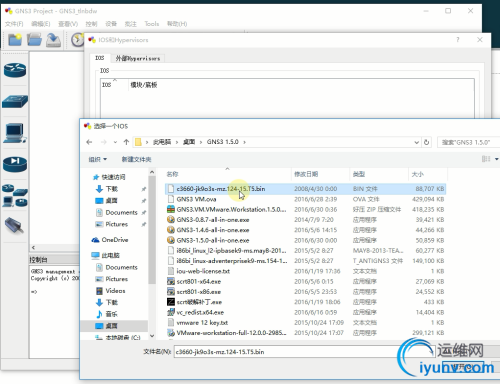The width and height of the screenshot is (500, 384).
Task: Browse switches device category in GNS3 sidebar
Action: coord(15,102)
